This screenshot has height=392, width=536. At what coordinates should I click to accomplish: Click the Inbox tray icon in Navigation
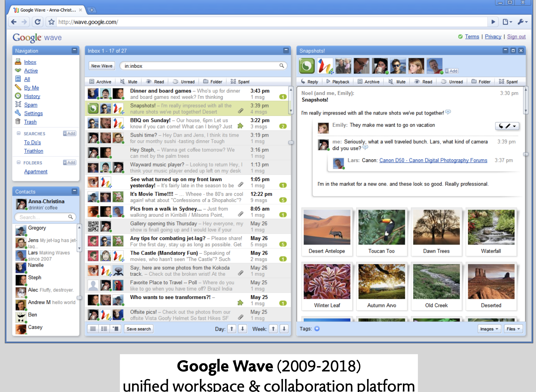pyautogui.click(x=18, y=62)
